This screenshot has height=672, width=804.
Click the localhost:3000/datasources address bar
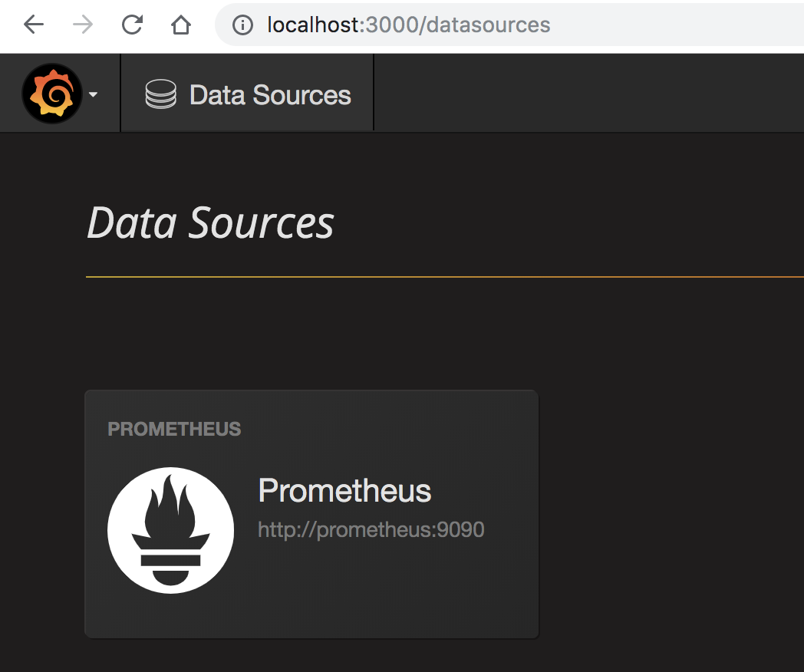click(x=509, y=25)
